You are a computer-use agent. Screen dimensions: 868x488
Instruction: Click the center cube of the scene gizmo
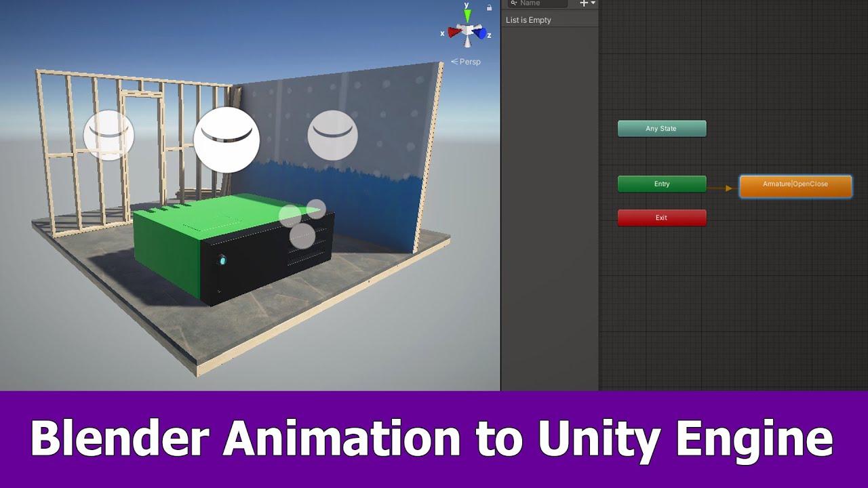click(x=467, y=30)
